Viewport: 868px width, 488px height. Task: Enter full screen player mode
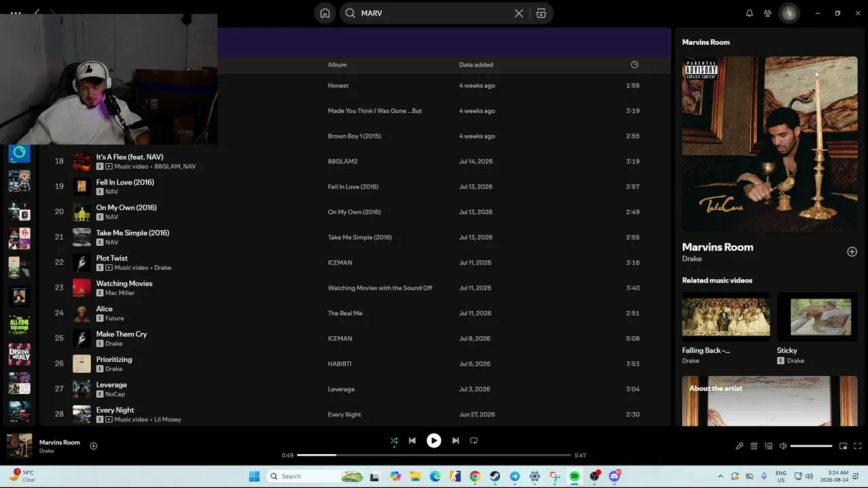pyautogui.click(x=857, y=446)
